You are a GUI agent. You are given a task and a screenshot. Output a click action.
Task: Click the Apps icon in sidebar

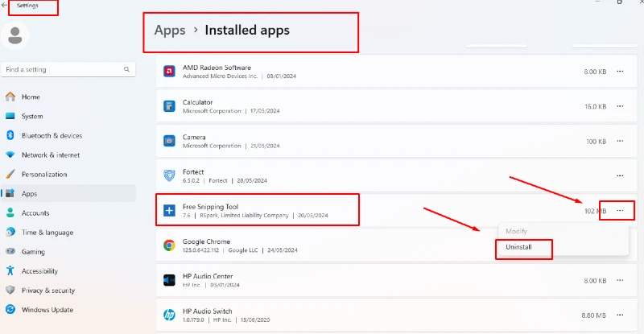(x=10, y=193)
